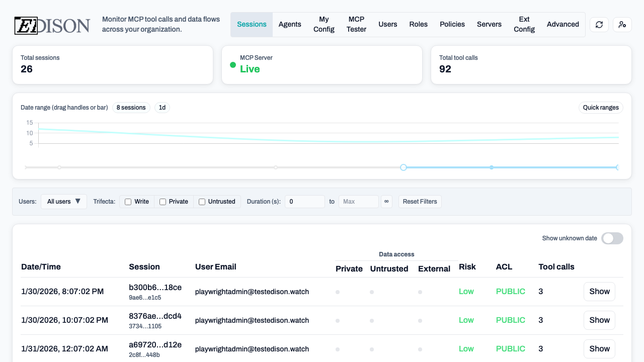
Task: Click the Duration start input field
Action: point(305,201)
